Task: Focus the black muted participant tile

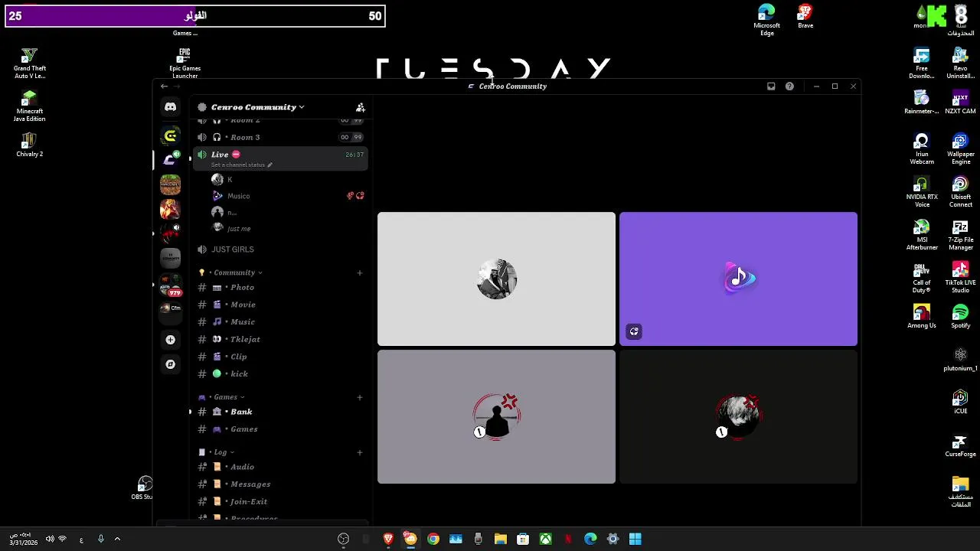Action: pyautogui.click(x=738, y=417)
